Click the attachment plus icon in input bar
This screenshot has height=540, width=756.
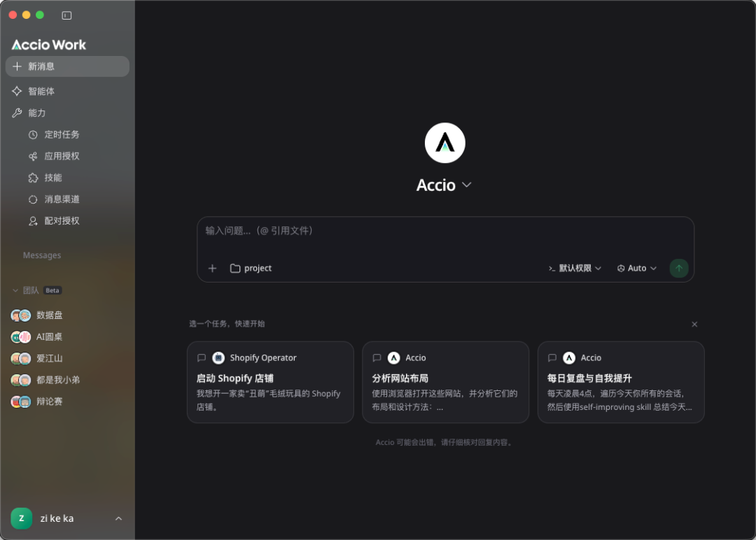pyautogui.click(x=212, y=268)
